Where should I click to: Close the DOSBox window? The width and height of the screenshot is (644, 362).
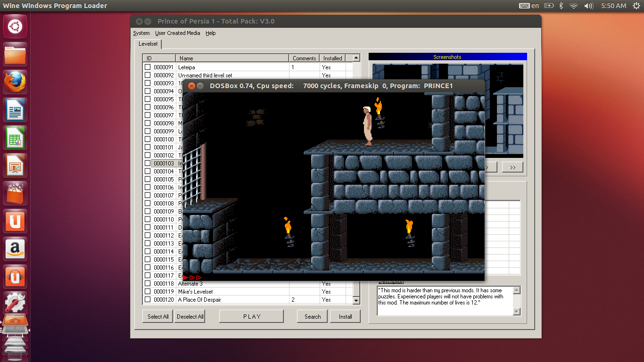[191, 86]
